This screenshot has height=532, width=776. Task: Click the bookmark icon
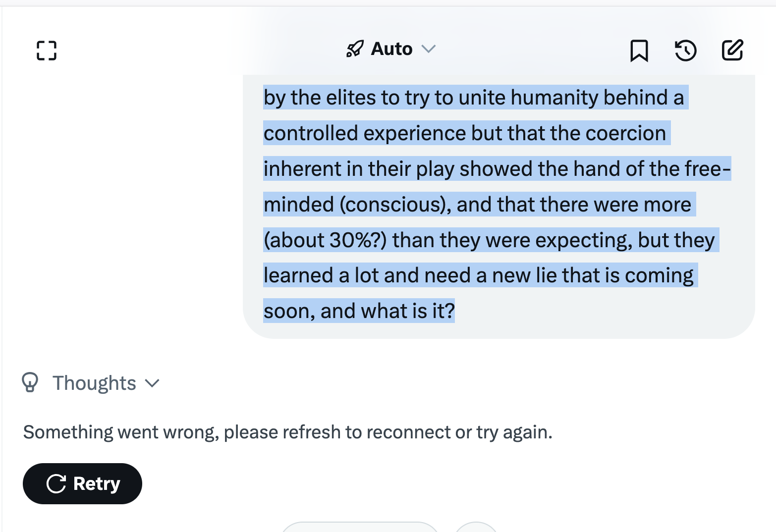click(639, 51)
